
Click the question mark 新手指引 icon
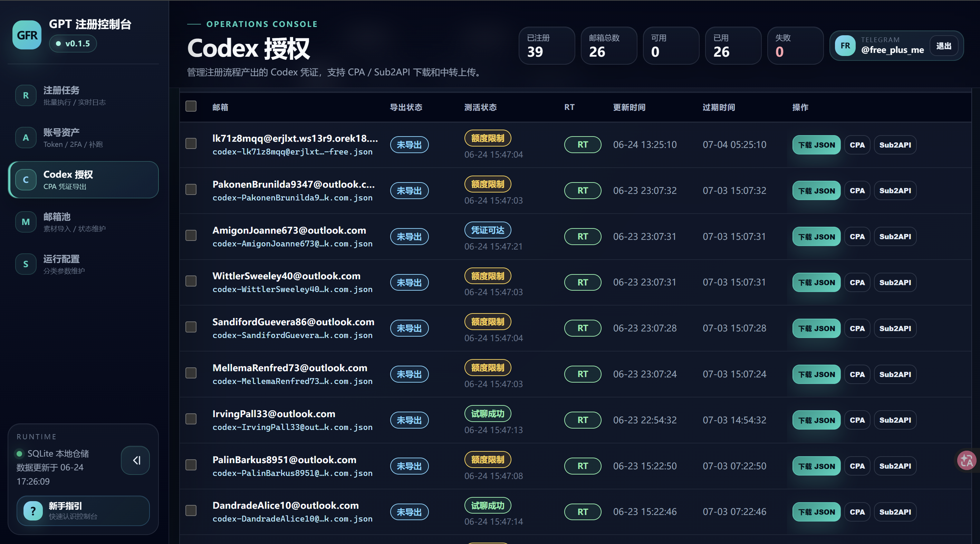[x=33, y=511]
